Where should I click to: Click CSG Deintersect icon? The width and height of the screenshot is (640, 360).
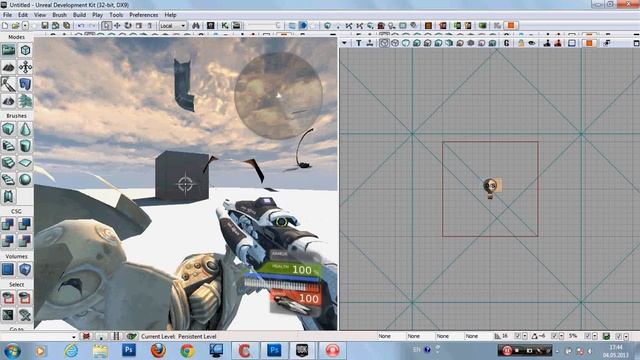tap(24, 240)
